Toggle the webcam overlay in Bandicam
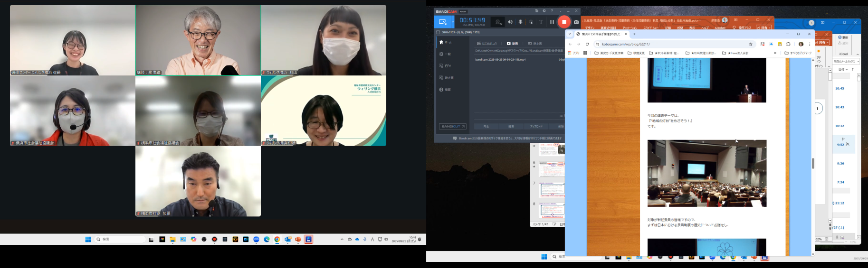Viewport: 868px width, 268px height. (x=498, y=22)
